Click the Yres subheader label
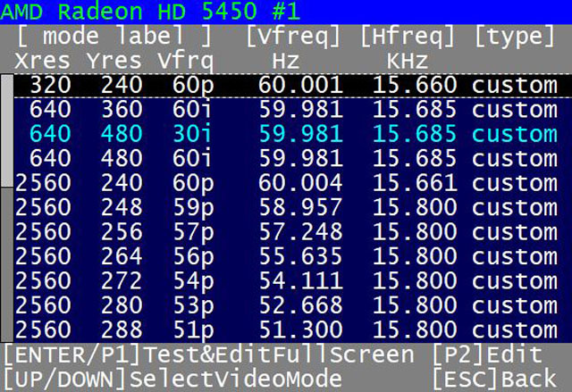Viewport: 572px width, 392px height. pos(114,61)
